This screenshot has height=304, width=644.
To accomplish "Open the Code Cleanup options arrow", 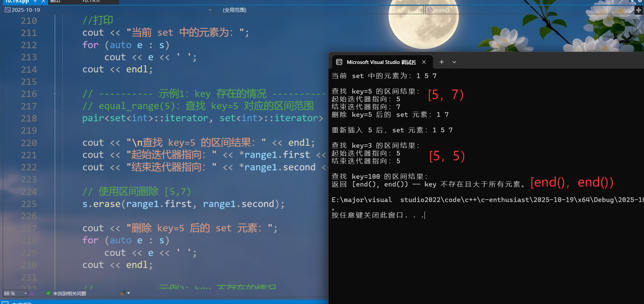I will click(129, 293).
